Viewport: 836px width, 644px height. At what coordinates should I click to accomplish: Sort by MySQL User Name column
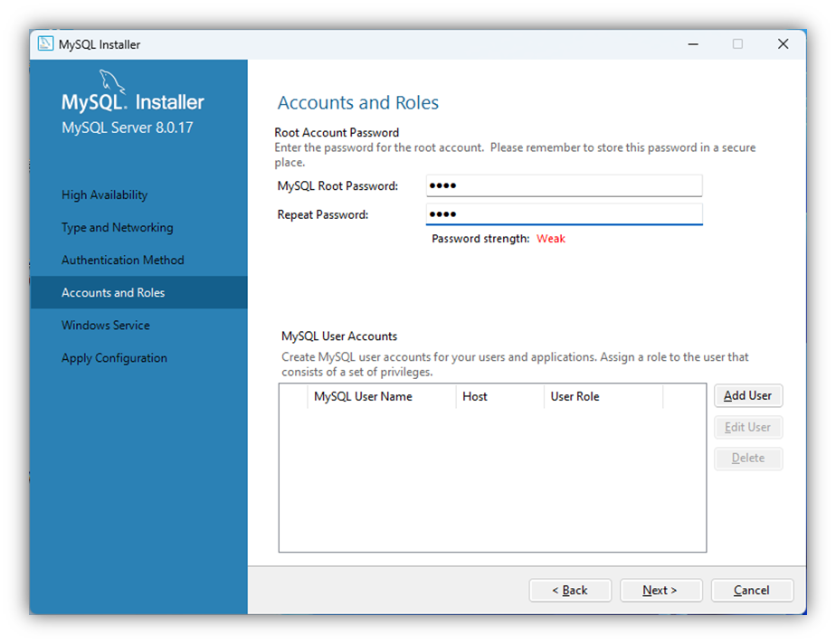[382, 397]
